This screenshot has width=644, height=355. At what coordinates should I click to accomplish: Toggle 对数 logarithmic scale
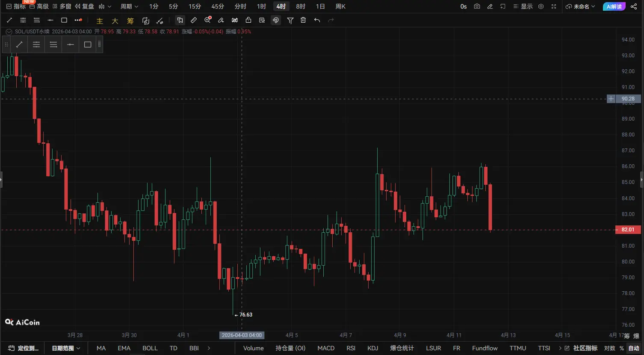pyautogui.click(x=609, y=348)
